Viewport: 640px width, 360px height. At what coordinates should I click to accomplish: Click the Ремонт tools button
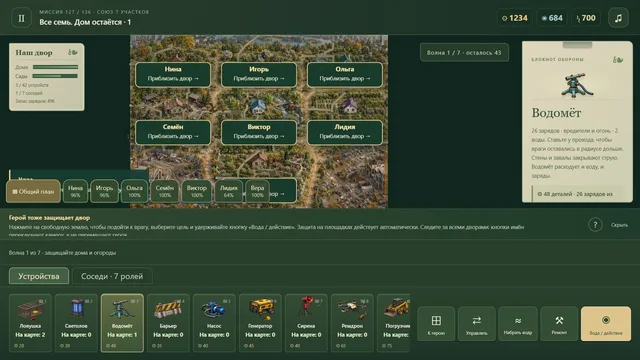(x=559, y=324)
